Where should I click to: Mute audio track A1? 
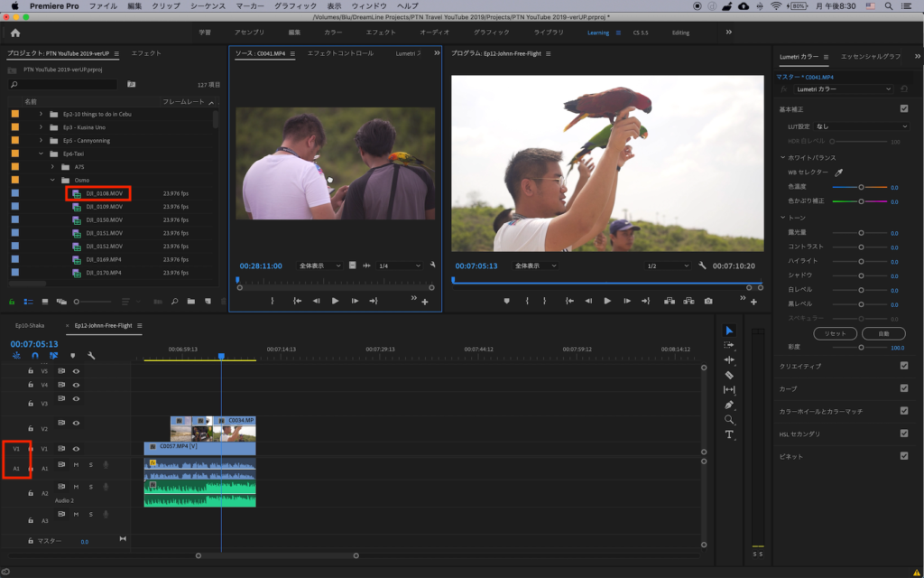pos(77,464)
